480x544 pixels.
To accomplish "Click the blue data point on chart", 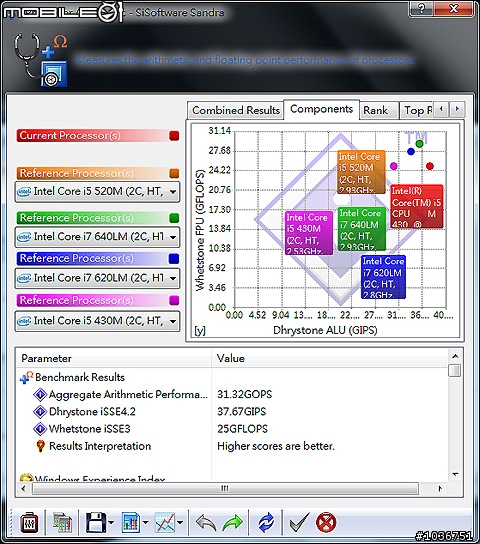I will (411, 151).
